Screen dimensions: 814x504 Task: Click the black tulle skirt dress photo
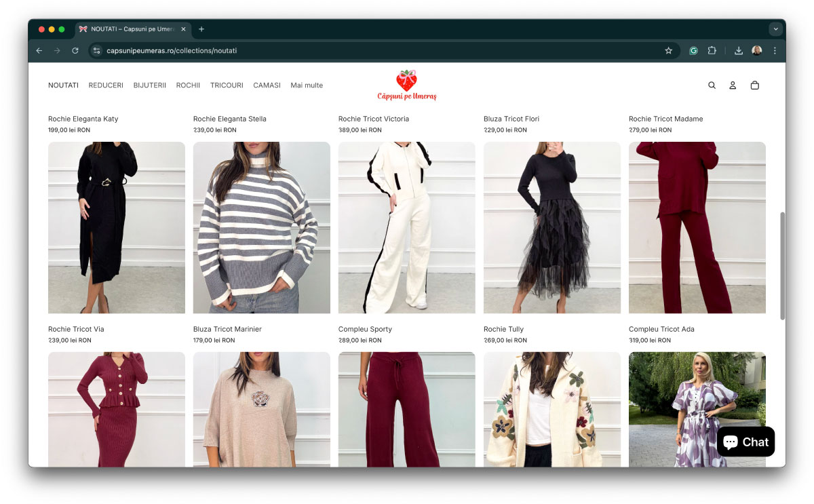[552, 227]
